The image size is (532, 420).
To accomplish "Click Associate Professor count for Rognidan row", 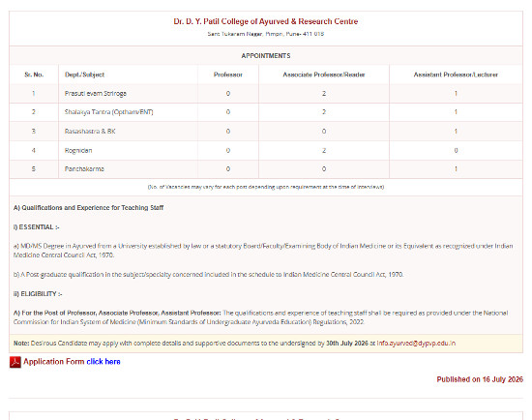I will click(x=324, y=150).
